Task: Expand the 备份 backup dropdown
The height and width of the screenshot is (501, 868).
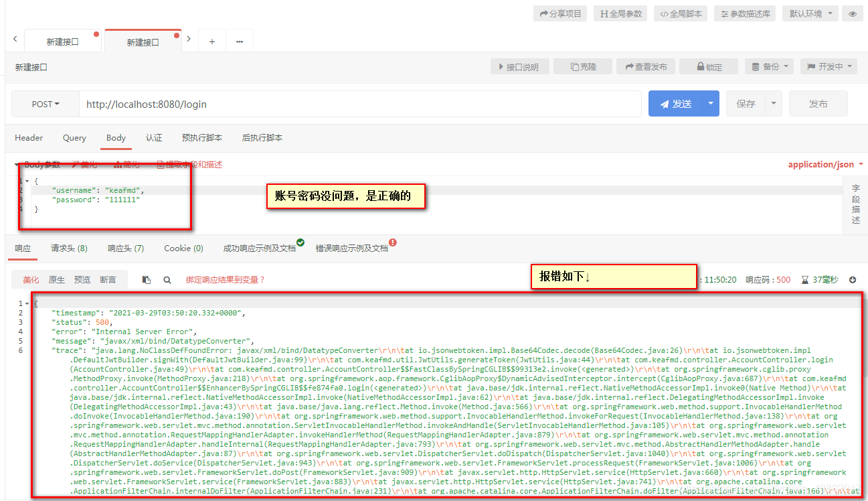Action: (x=769, y=67)
